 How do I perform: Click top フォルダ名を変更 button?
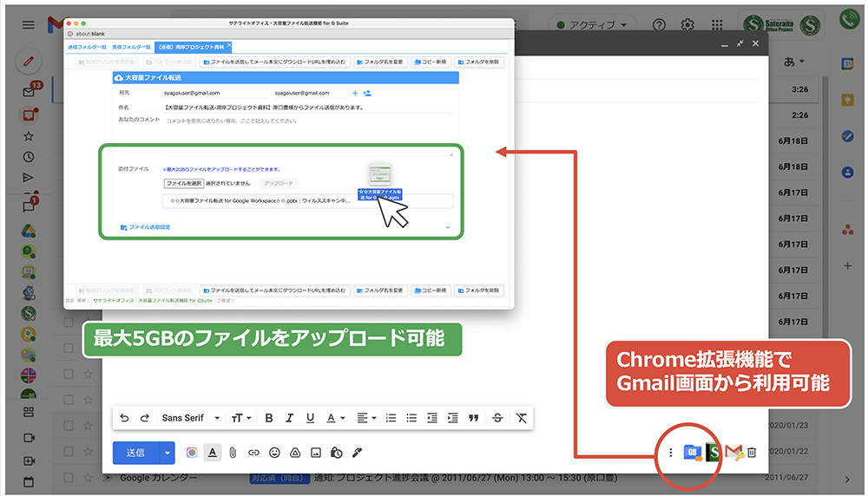click(380, 62)
